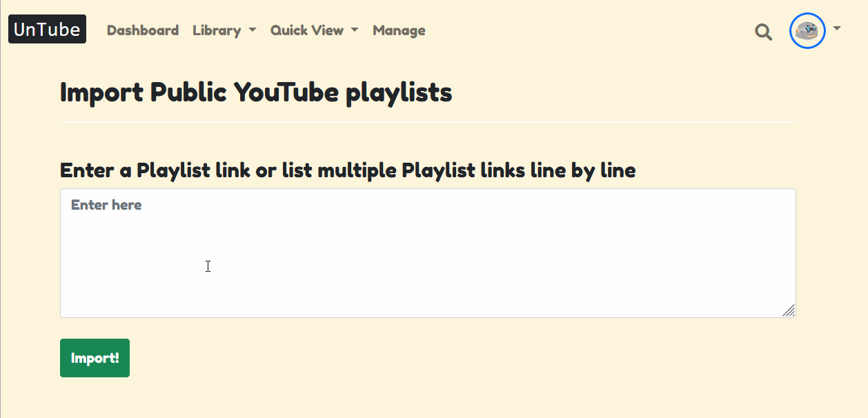Image resolution: width=868 pixels, height=418 pixels.
Task: Open the Quick View menu
Action: click(x=307, y=30)
